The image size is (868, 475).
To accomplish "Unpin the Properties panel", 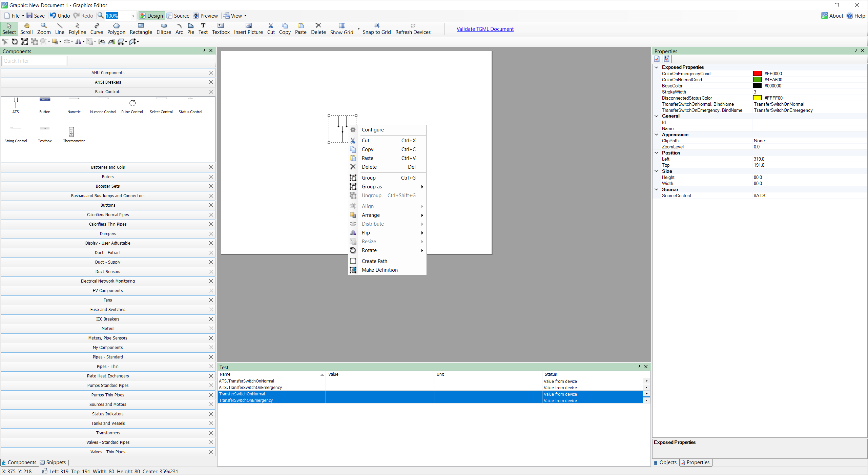I will [x=855, y=50].
